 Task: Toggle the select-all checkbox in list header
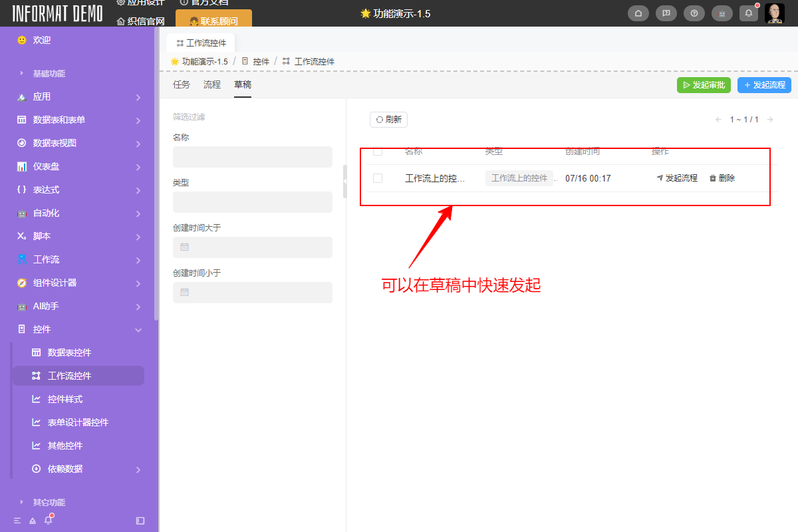tap(378, 151)
